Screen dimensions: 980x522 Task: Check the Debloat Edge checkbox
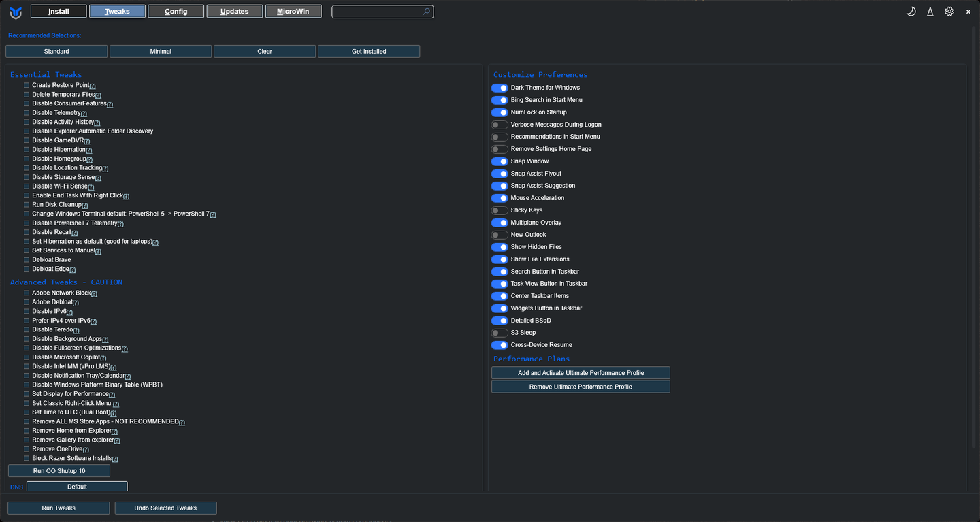pos(27,269)
